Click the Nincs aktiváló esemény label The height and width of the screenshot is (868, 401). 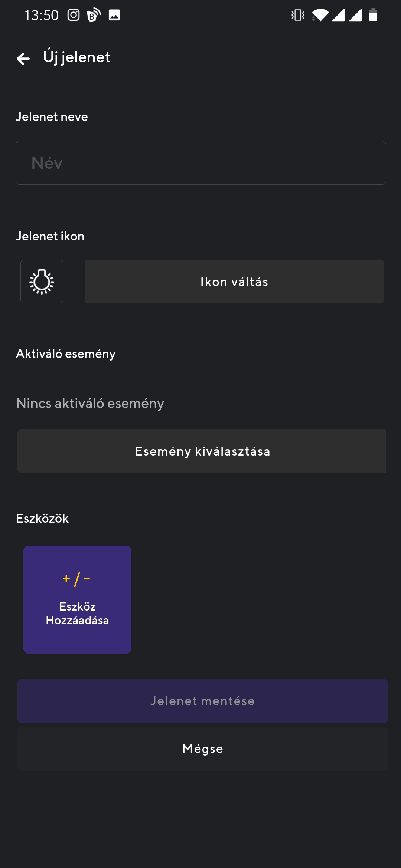89,404
